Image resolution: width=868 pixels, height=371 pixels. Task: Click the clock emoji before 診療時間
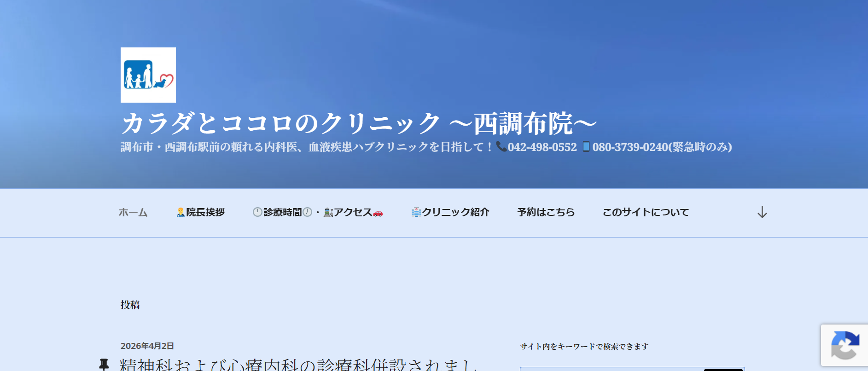257,212
